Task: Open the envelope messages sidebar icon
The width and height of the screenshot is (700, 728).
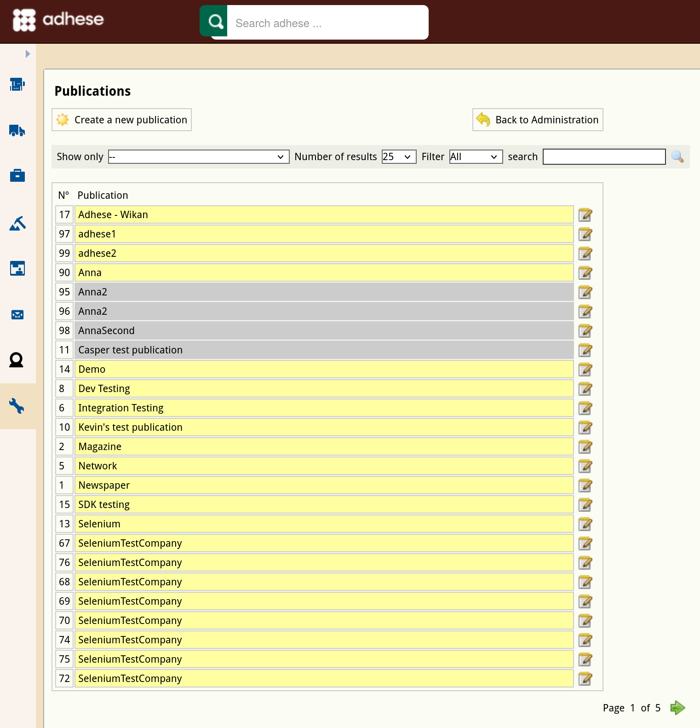Action: [17, 315]
